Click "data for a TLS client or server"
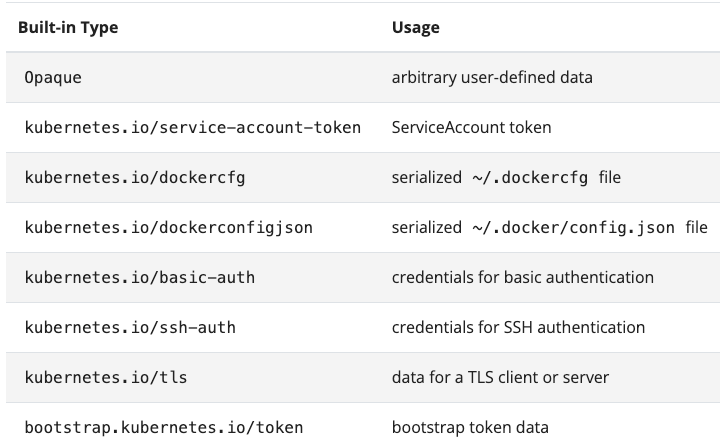 [x=500, y=378]
